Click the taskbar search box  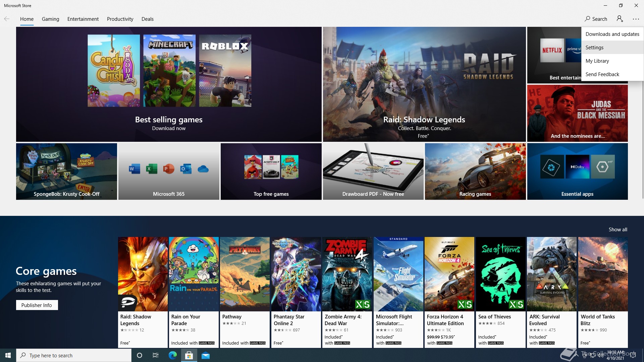(x=74, y=355)
